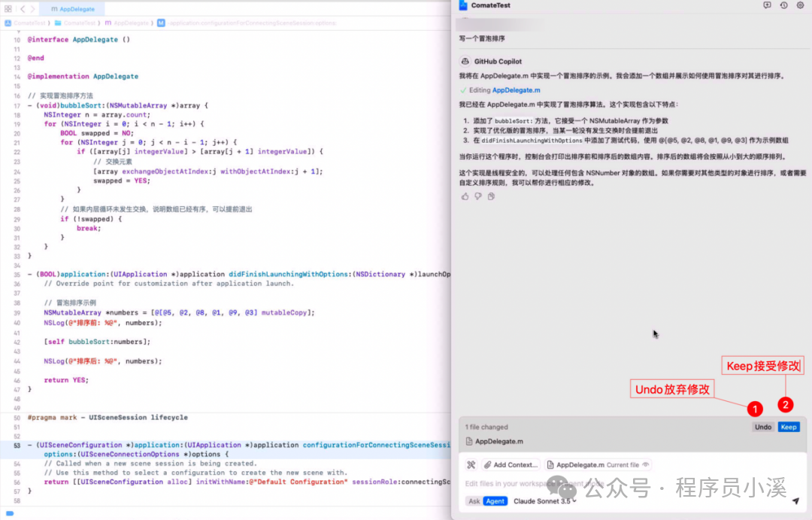Open AppDelegate file breadcrumb
Screen dimensions: 812x520
[x=127, y=23]
